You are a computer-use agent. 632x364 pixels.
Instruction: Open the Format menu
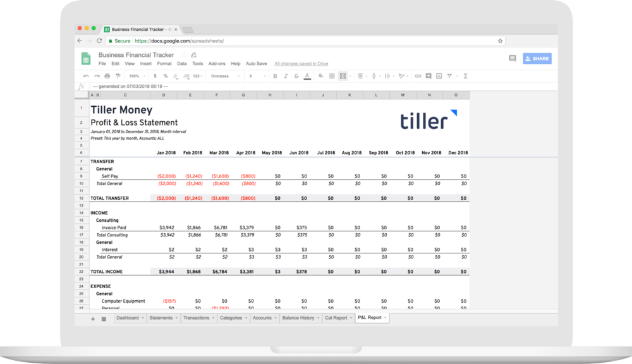(164, 64)
